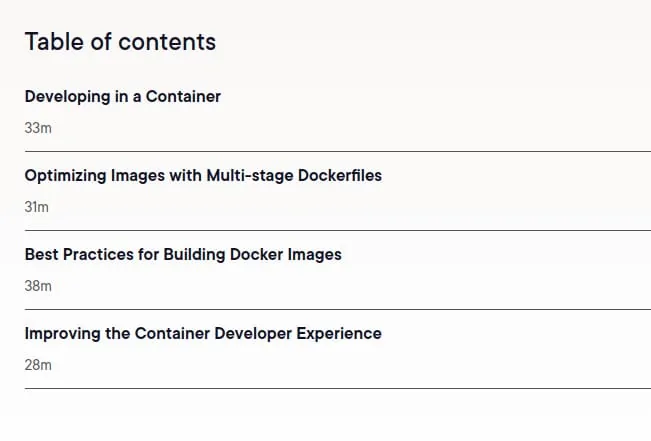Open the Developing in a Container module
Image resolution: width=651 pixels, height=441 pixels.
(x=122, y=97)
